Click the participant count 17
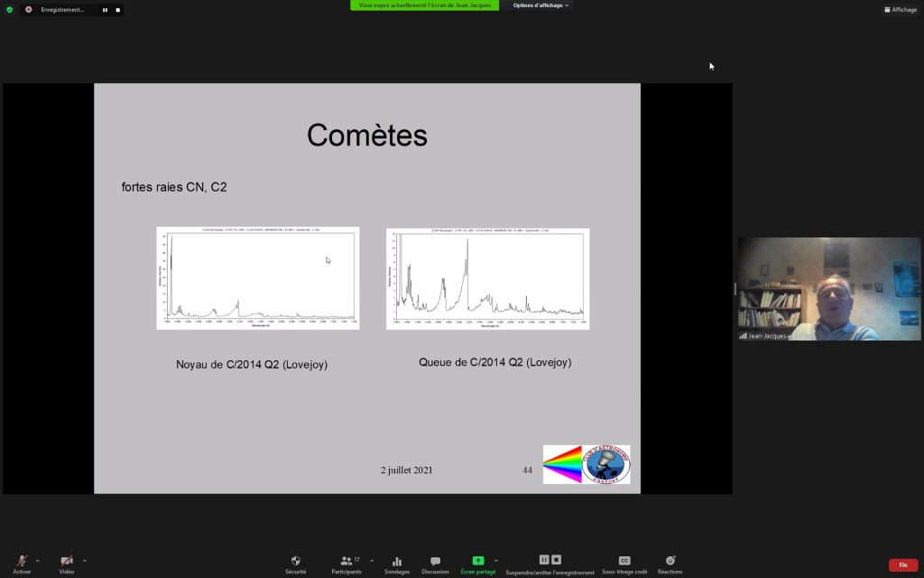924x578 pixels. [356, 560]
